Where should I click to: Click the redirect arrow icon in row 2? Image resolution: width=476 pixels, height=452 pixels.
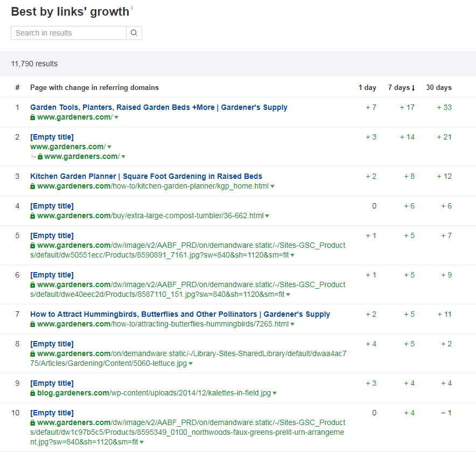[x=34, y=156]
